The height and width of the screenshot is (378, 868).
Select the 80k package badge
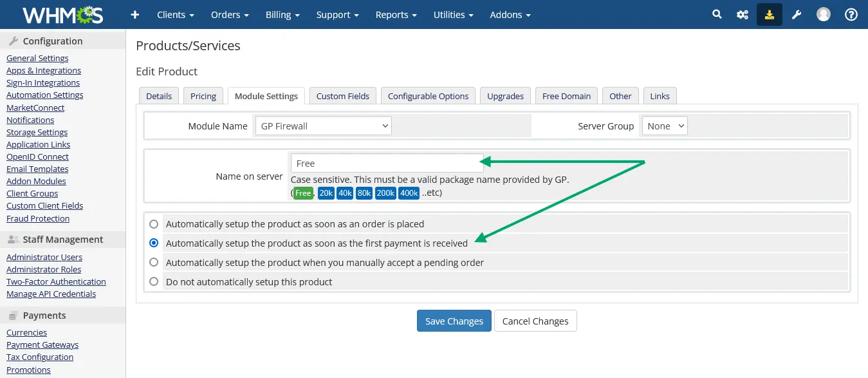(x=364, y=193)
